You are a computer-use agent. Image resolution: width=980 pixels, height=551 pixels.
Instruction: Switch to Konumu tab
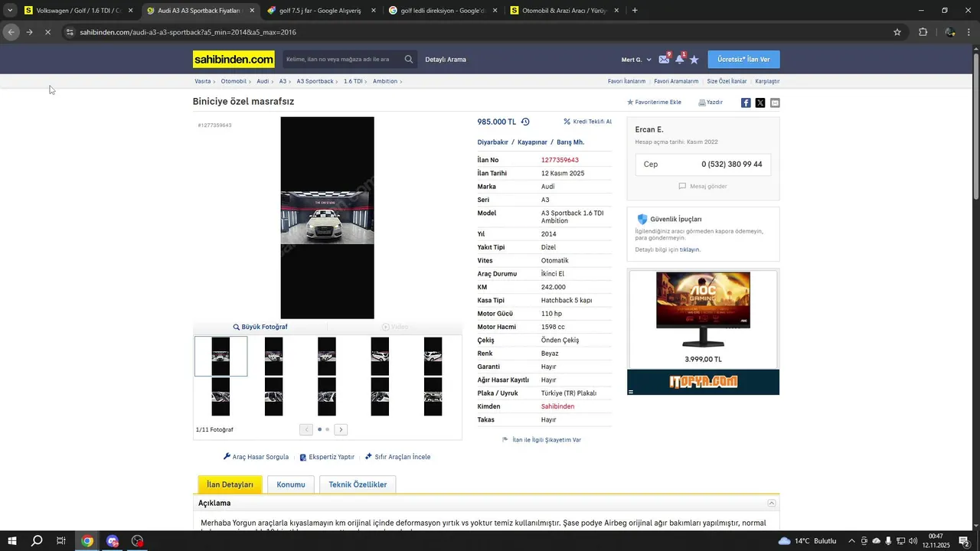(291, 484)
